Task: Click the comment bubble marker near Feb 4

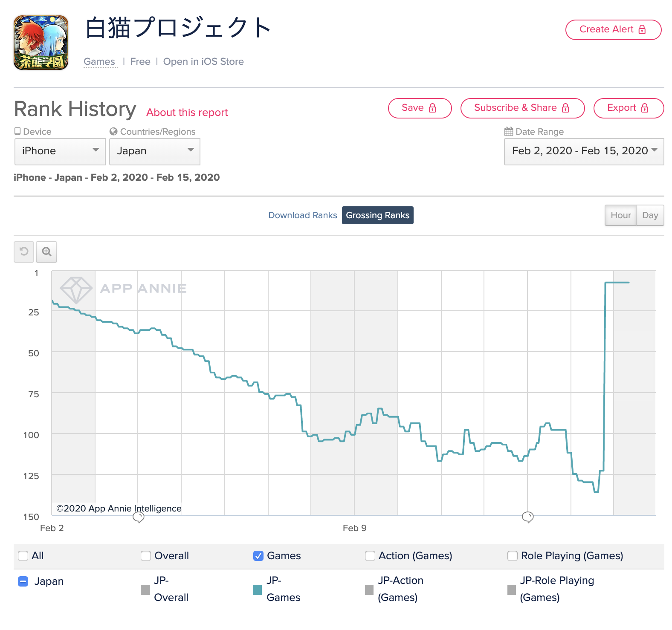Action: [139, 517]
